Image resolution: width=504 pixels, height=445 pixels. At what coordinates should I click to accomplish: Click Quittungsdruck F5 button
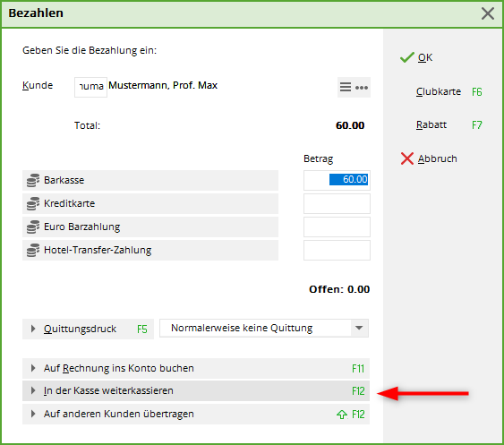point(88,329)
